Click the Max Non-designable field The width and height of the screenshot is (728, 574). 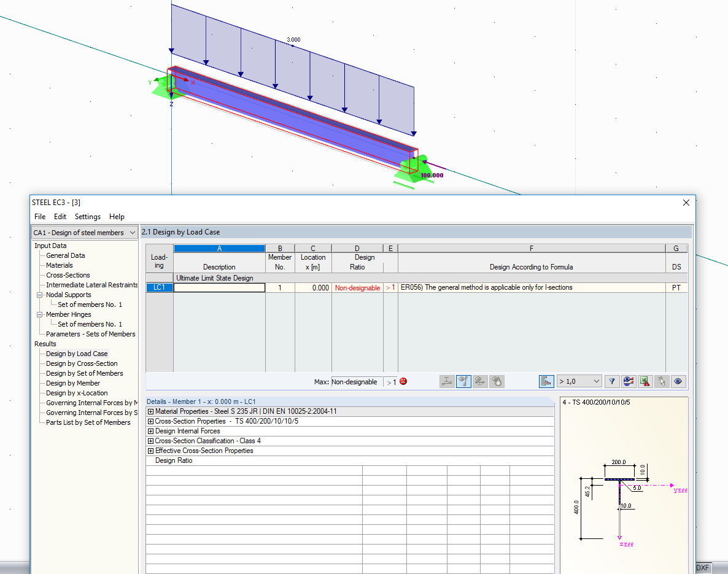pyautogui.click(x=357, y=382)
